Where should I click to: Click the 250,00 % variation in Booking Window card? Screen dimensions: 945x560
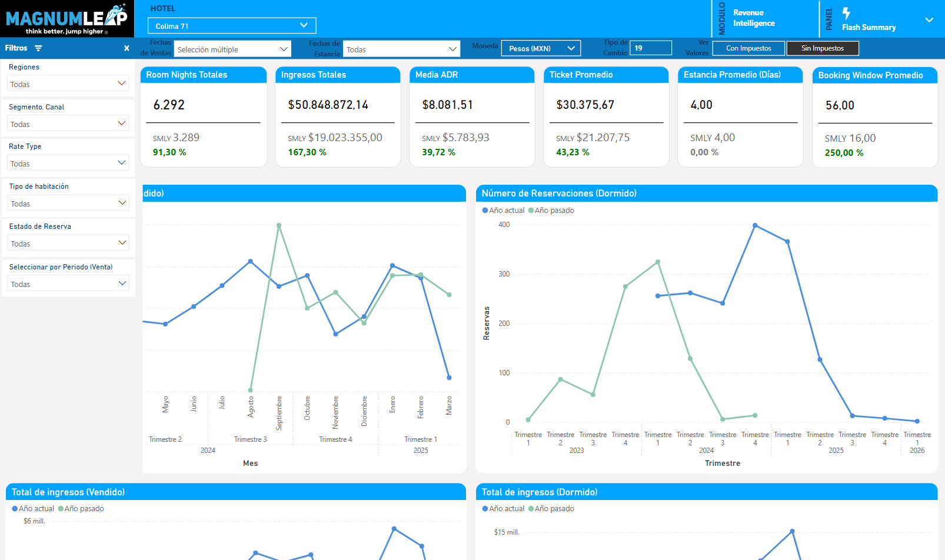[844, 152]
